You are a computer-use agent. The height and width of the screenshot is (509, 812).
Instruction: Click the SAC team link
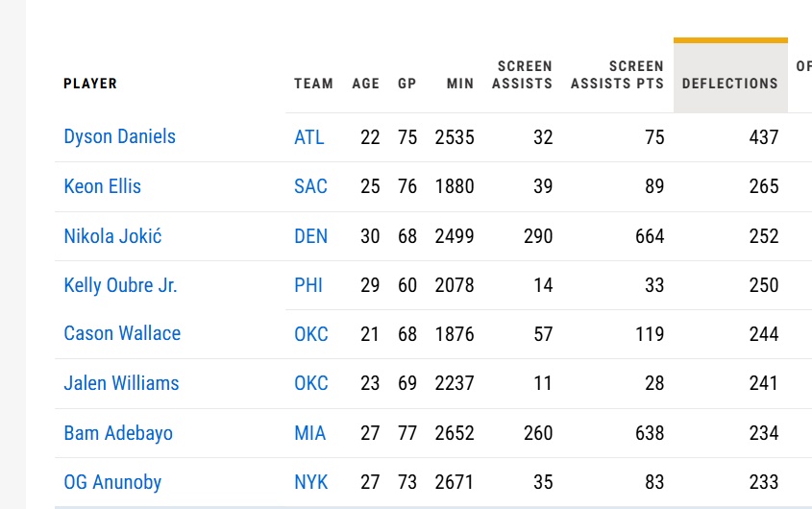coord(310,186)
